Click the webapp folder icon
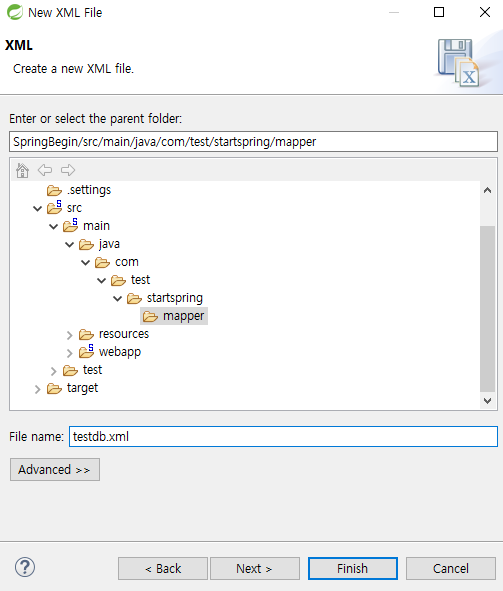 [86, 351]
